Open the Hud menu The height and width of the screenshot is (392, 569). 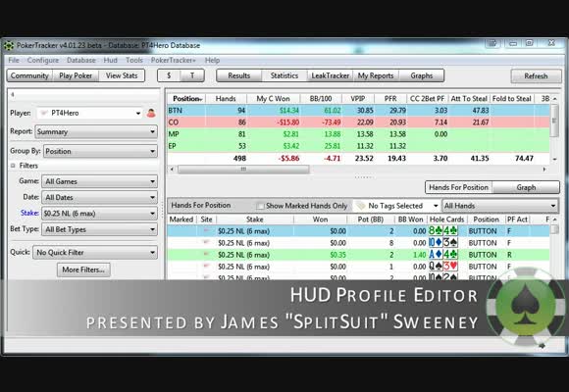(x=110, y=60)
